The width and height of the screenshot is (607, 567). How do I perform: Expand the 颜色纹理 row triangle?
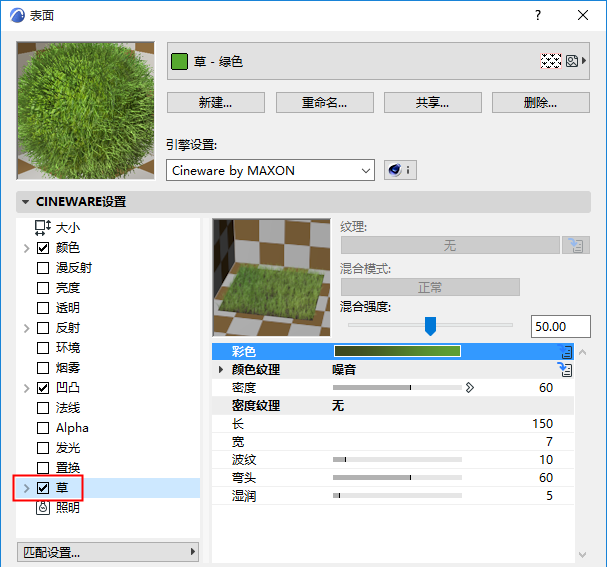[x=221, y=370]
